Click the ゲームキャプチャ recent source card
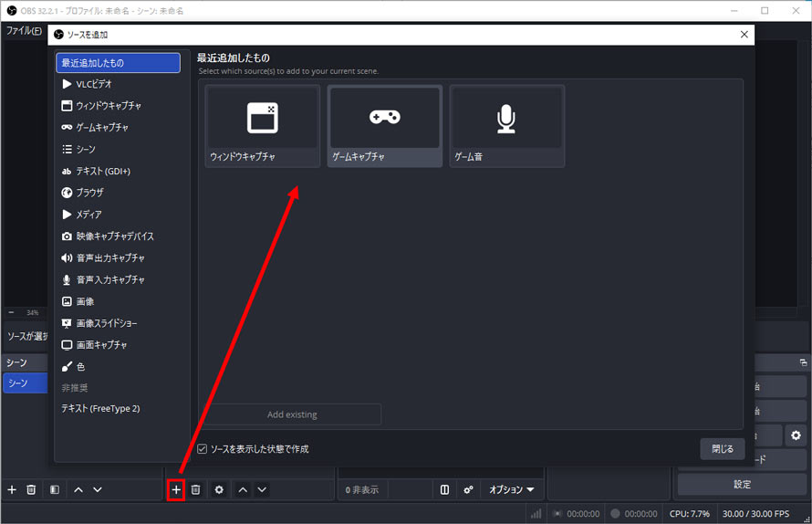This screenshot has height=524, width=812. point(385,126)
